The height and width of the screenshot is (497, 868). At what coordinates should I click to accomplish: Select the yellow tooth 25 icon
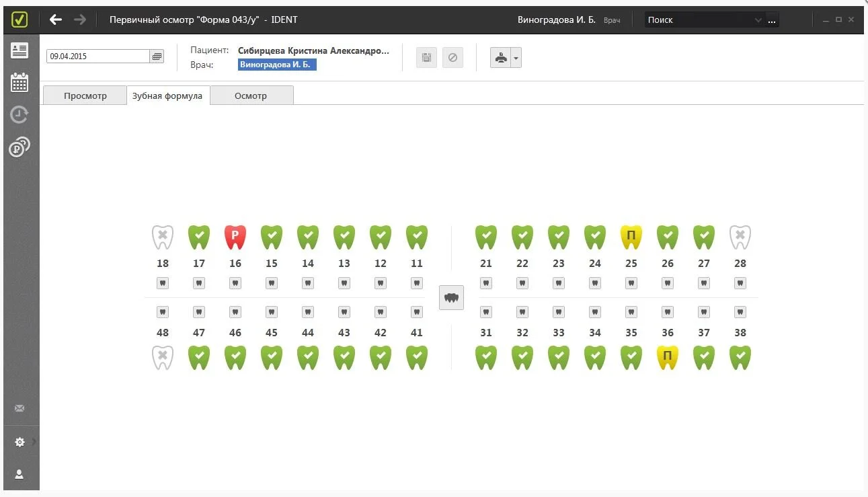click(x=631, y=237)
